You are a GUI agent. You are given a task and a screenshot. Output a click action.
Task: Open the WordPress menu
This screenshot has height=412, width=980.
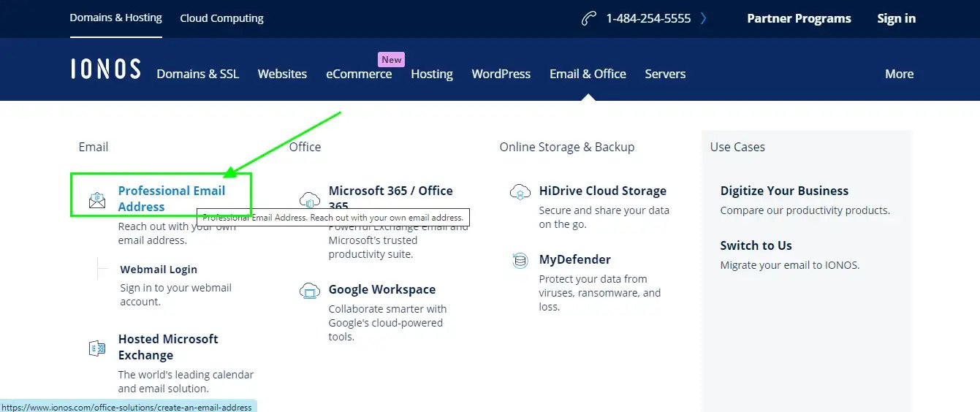(501, 74)
